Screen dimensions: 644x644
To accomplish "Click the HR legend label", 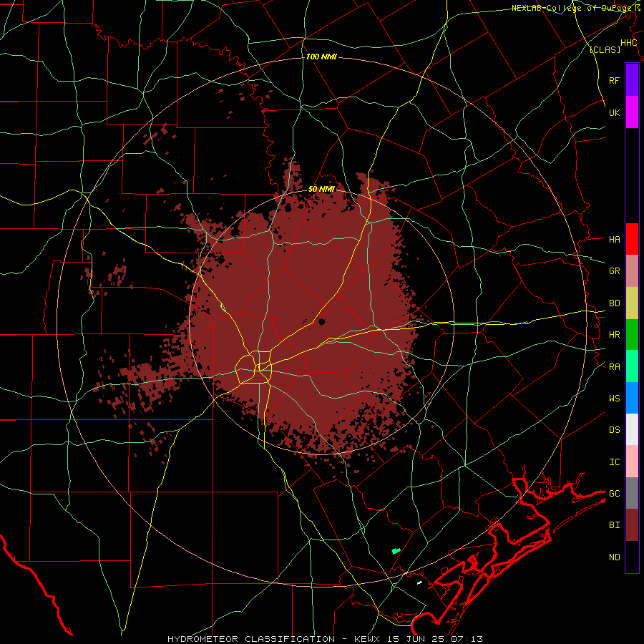I will [614, 335].
